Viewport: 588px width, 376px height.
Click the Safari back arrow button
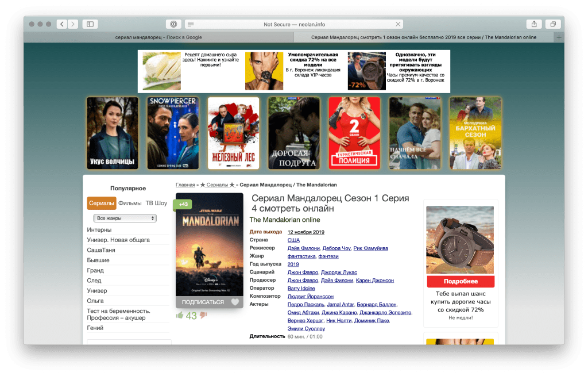point(62,24)
